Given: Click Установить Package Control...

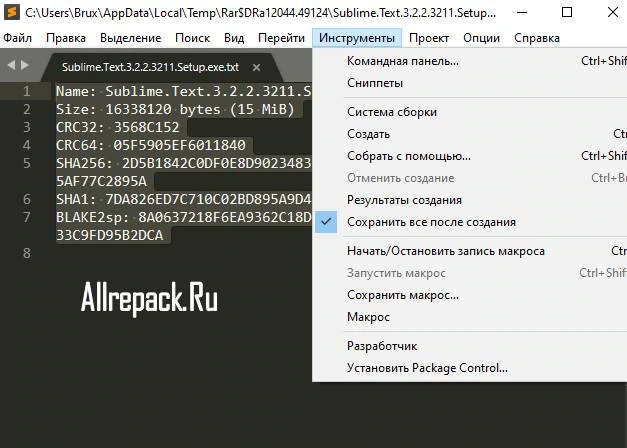Looking at the screenshot, I should tap(470, 368).
